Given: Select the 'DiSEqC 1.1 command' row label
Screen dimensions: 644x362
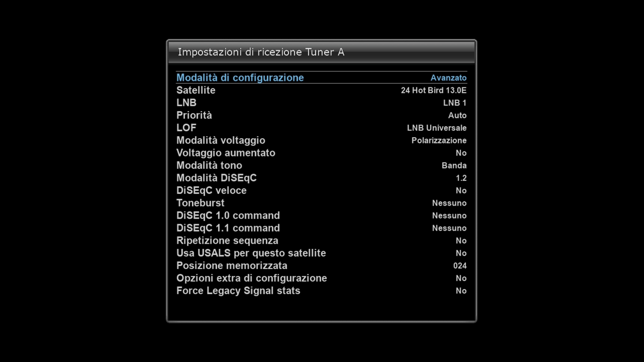Looking at the screenshot, I should pos(228,228).
